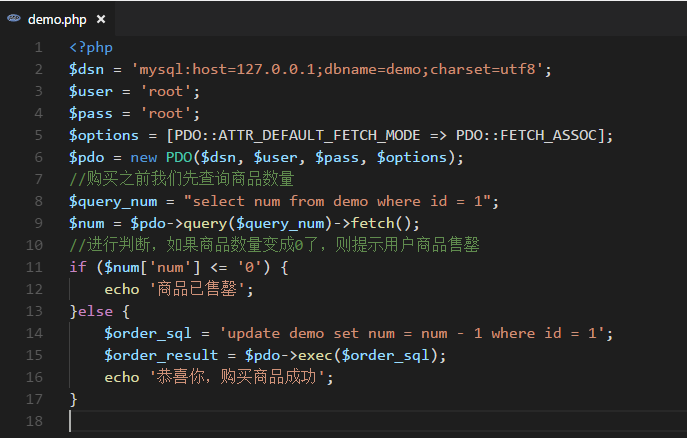The image size is (687, 438).
Task: Click the 'else' keyword on line 13
Action: click(94, 311)
